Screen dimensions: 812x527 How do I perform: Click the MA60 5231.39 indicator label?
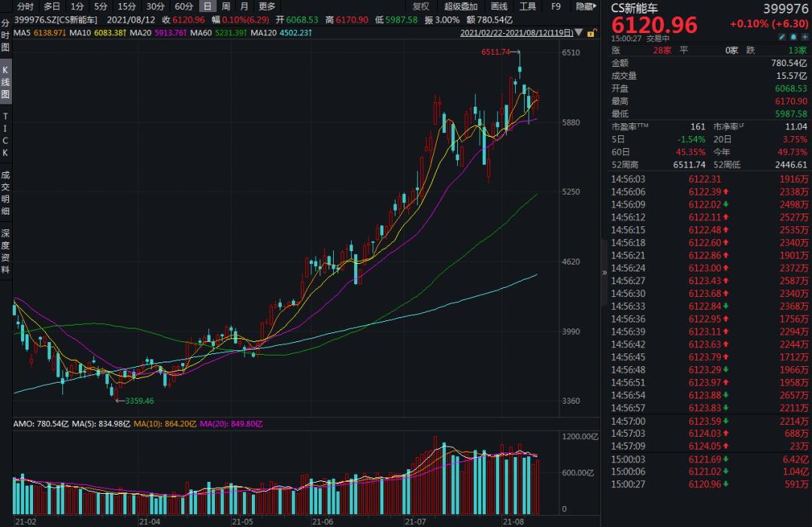pyautogui.click(x=219, y=32)
